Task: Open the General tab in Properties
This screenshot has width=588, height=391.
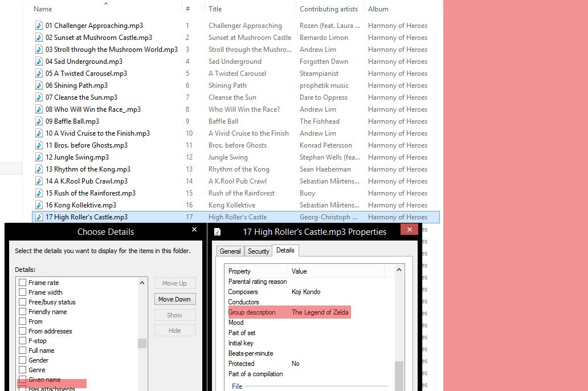Action: click(230, 251)
